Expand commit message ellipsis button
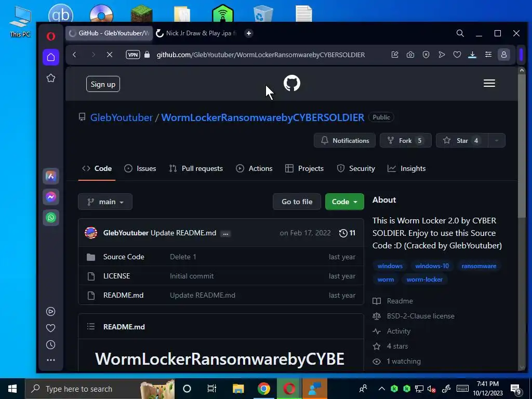 (225, 233)
